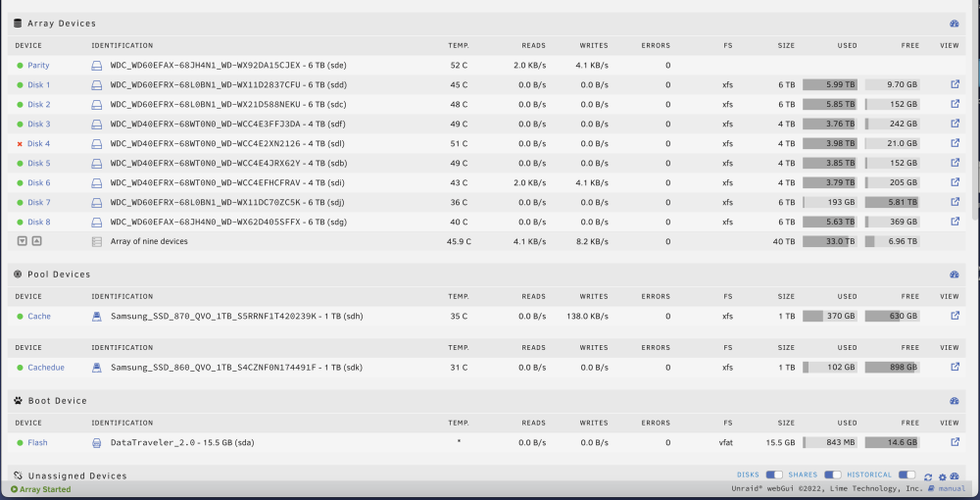980x500 pixels.
Task: Click the green status dot of Parity
Action: coord(20,65)
